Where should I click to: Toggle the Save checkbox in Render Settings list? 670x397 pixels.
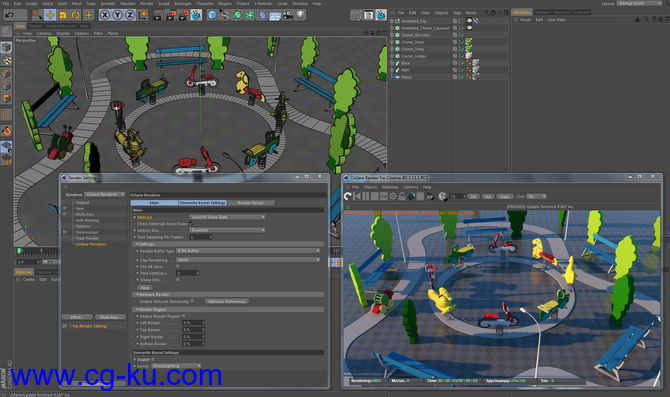(x=65, y=208)
